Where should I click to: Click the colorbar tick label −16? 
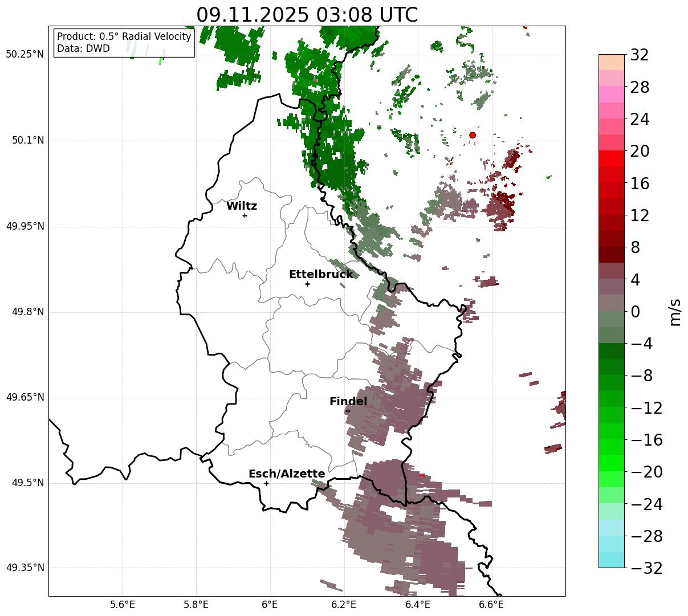click(646, 439)
